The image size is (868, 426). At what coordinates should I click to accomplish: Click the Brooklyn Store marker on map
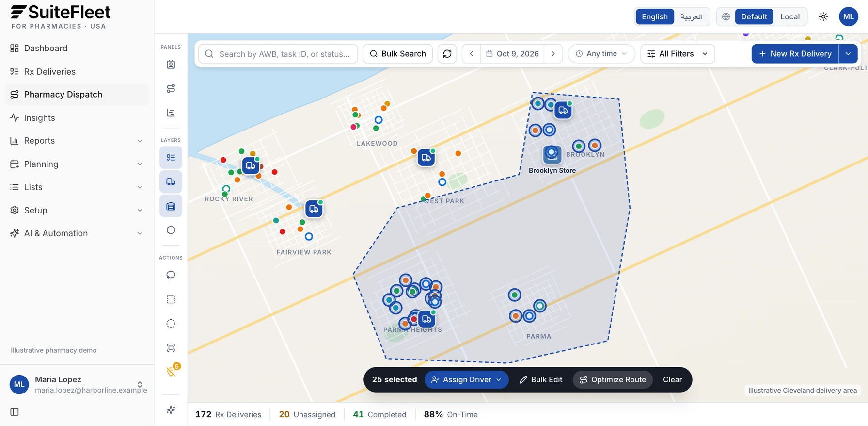[552, 154]
